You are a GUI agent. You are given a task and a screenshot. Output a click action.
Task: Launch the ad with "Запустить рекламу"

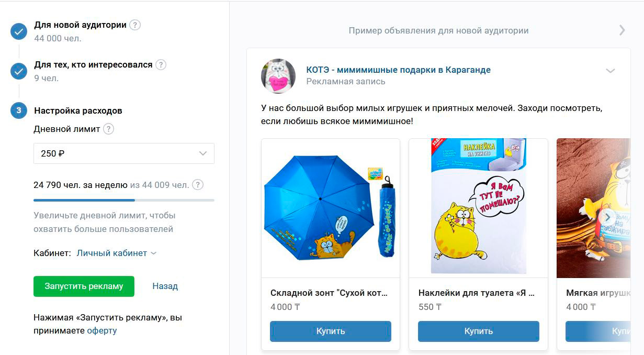coord(84,286)
